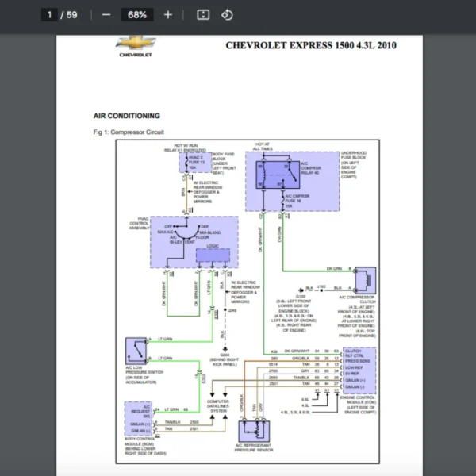Click the A/C low pressure switch symbol
Screen dimensions: 476x476
[137, 350]
